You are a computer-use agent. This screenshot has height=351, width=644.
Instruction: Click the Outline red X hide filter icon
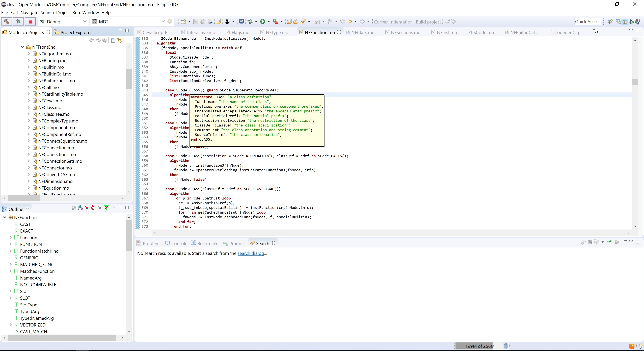[106, 208]
